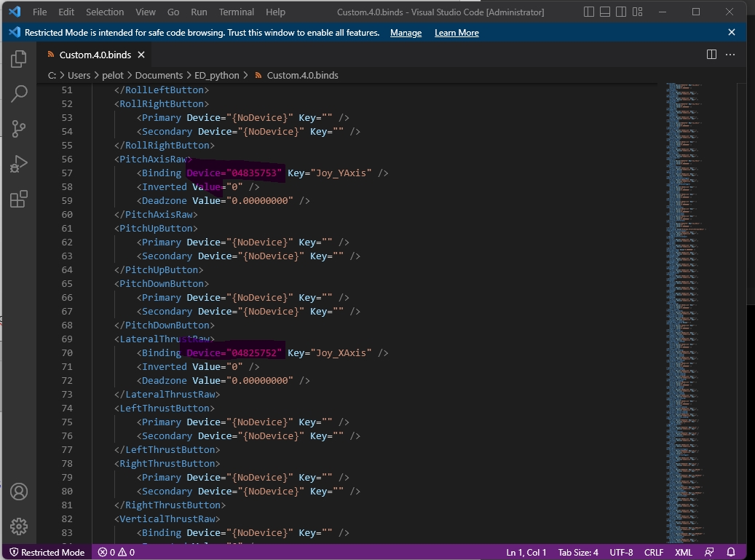Viewport: 755px width, 560px height.
Task: Open the Search view in activity bar
Action: (19, 93)
